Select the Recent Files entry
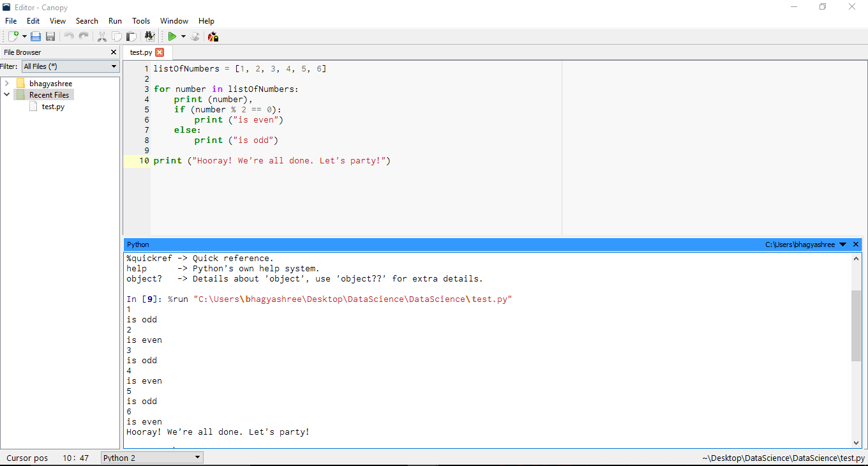 (x=49, y=95)
